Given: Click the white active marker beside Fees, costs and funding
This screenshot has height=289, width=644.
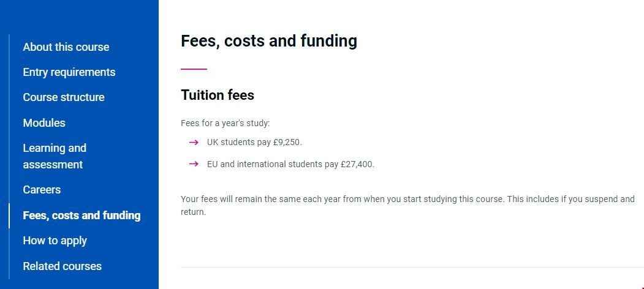Looking at the screenshot, I should click(x=9, y=216).
